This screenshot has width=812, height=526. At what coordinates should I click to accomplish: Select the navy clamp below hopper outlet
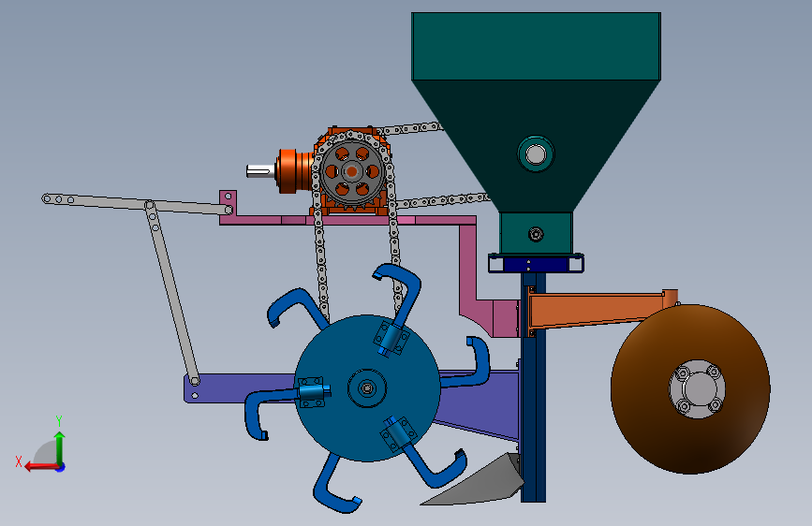click(x=536, y=264)
